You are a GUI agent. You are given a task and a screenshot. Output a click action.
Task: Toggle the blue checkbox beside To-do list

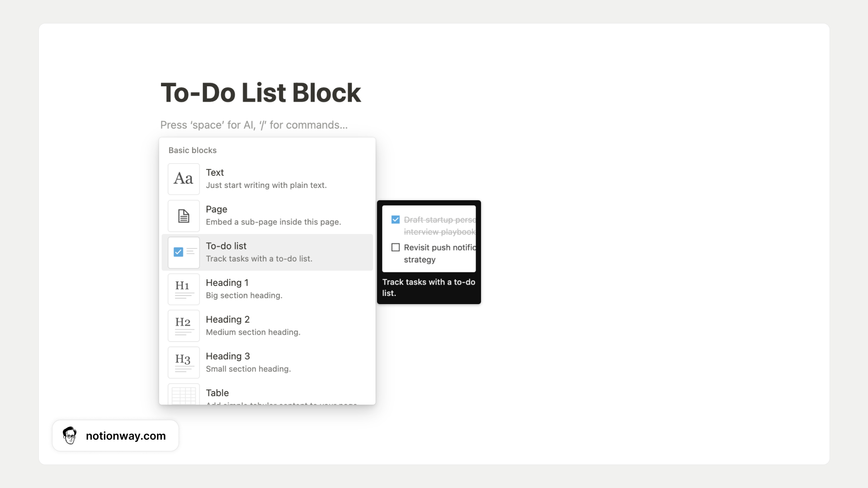[x=179, y=252]
